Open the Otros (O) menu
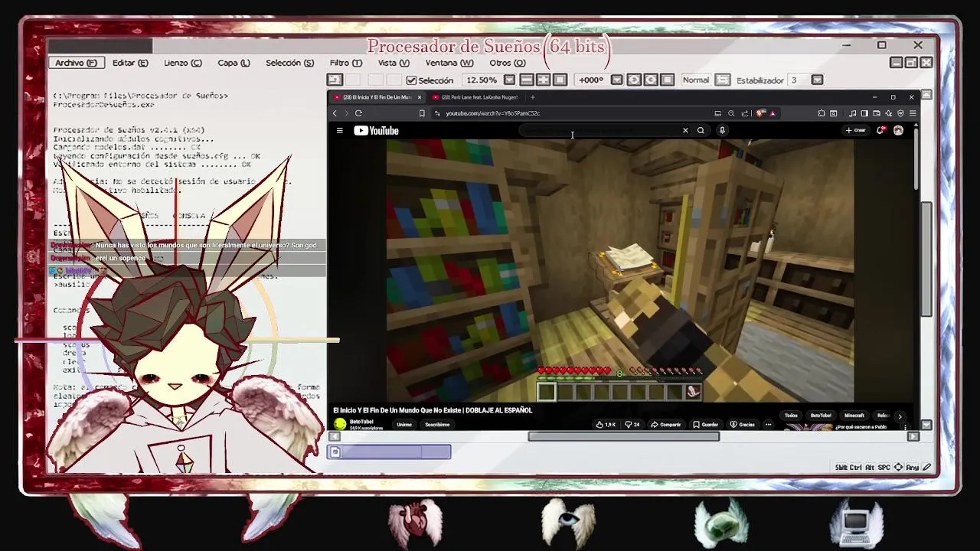980x551 pixels. point(508,63)
